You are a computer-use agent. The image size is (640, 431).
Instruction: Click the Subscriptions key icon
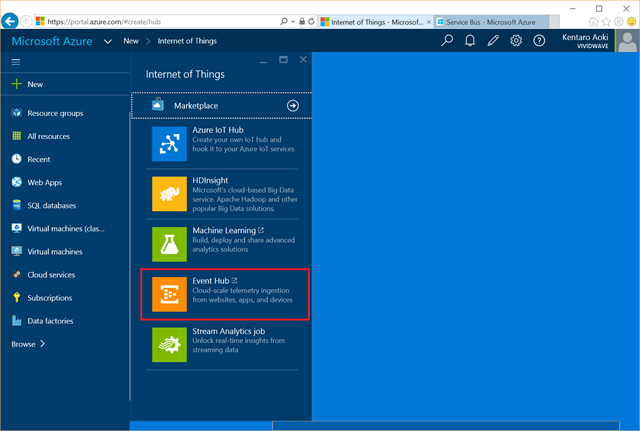pos(16,298)
